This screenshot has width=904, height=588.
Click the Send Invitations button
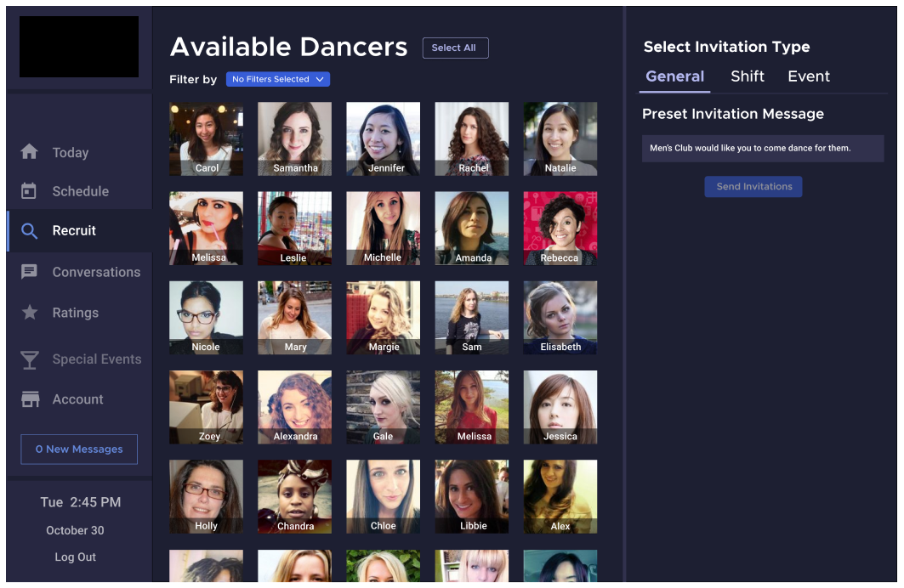[x=753, y=187]
